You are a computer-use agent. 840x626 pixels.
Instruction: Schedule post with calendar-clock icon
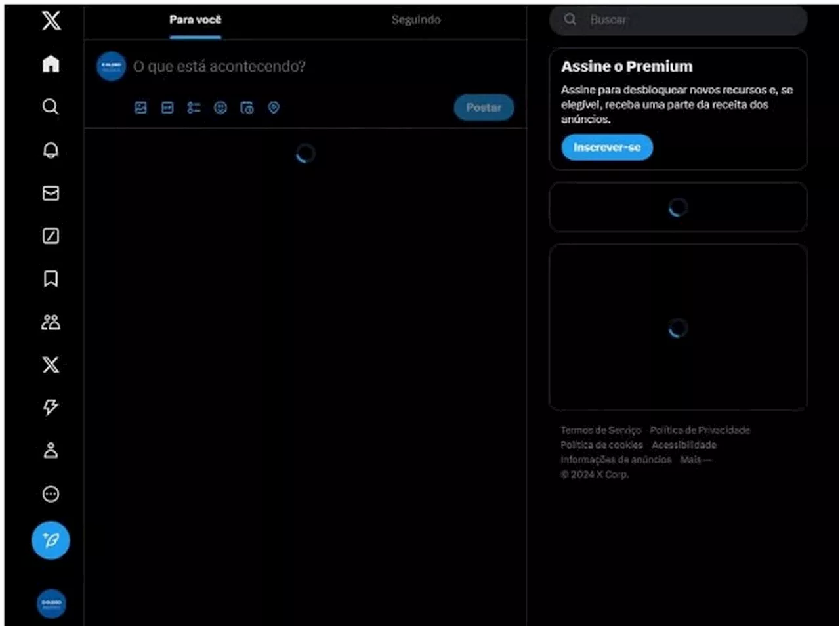click(x=247, y=108)
